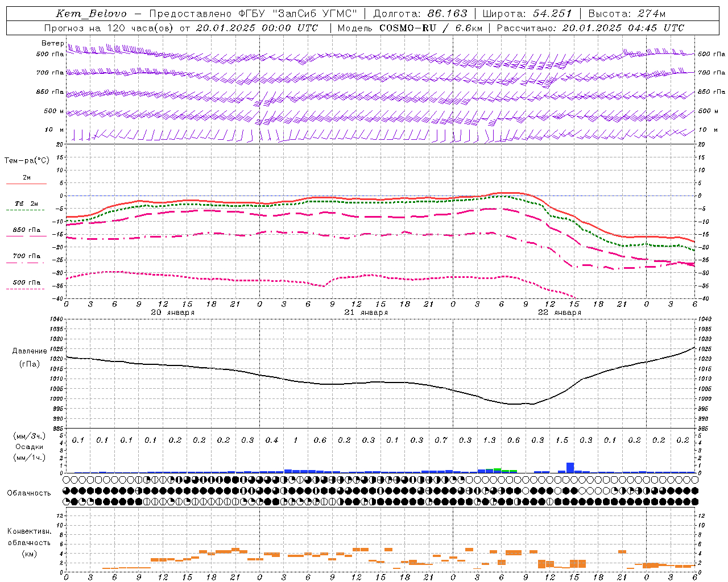This screenshot has height=582, width=728.
Task: Click the green bar in precipitation chart
Action: coord(498,469)
